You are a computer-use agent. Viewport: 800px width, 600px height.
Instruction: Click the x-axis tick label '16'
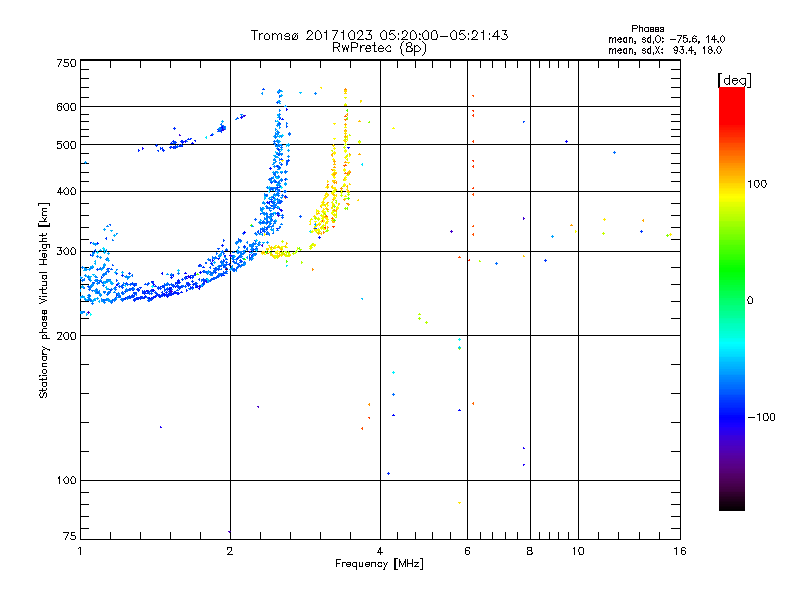click(x=680, y=551)
